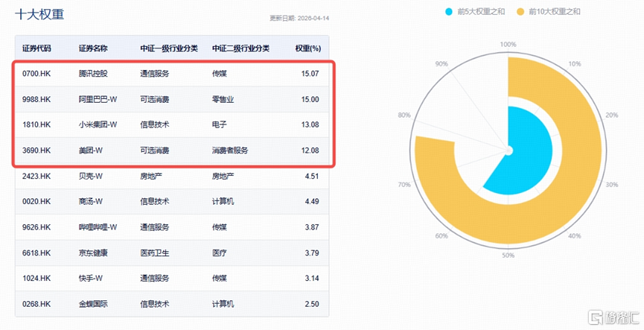Select the 证券名称 column header
The height and width of the screenshot is (330, 644).
[93, 48]
